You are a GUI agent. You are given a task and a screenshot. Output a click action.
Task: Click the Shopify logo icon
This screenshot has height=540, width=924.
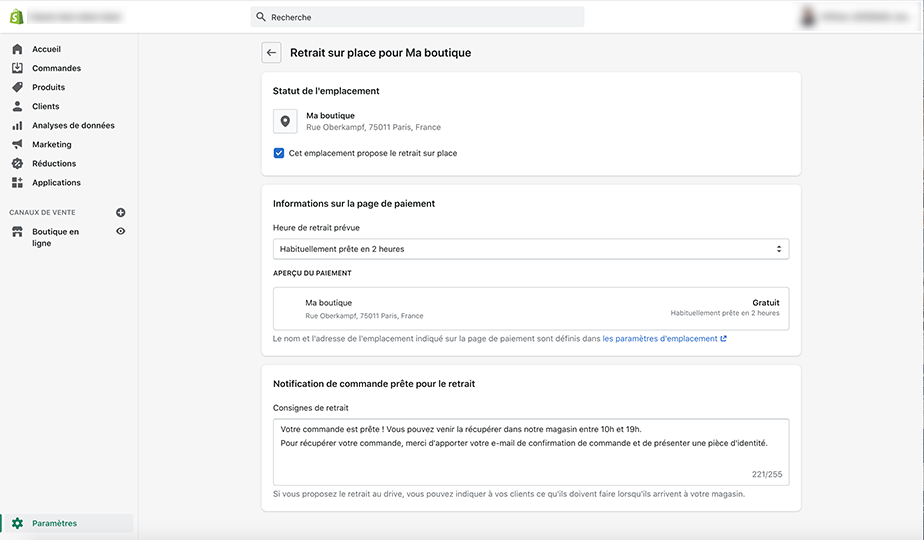pos(16,17)
